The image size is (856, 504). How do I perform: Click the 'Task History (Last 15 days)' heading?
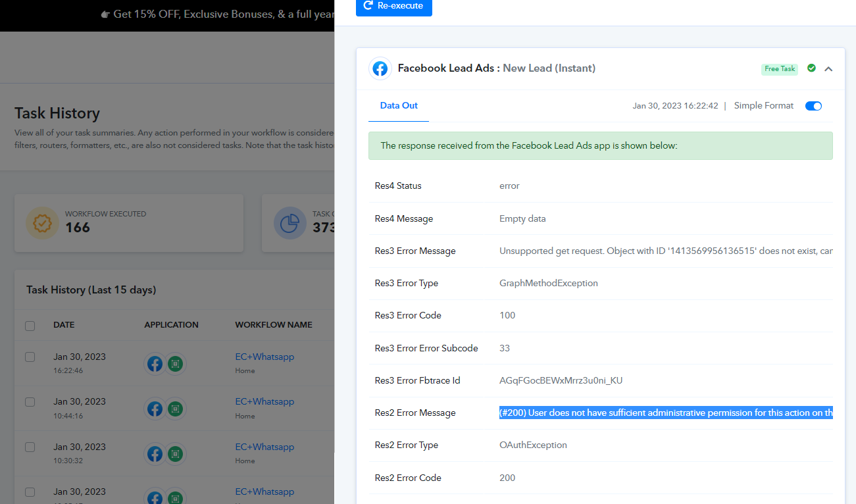[91, 290]
